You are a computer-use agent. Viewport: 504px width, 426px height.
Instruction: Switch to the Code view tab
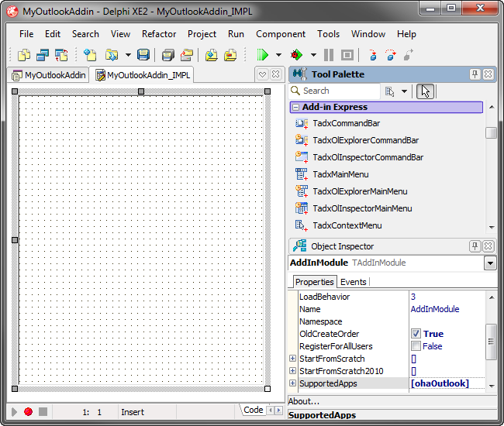(254, 410)
